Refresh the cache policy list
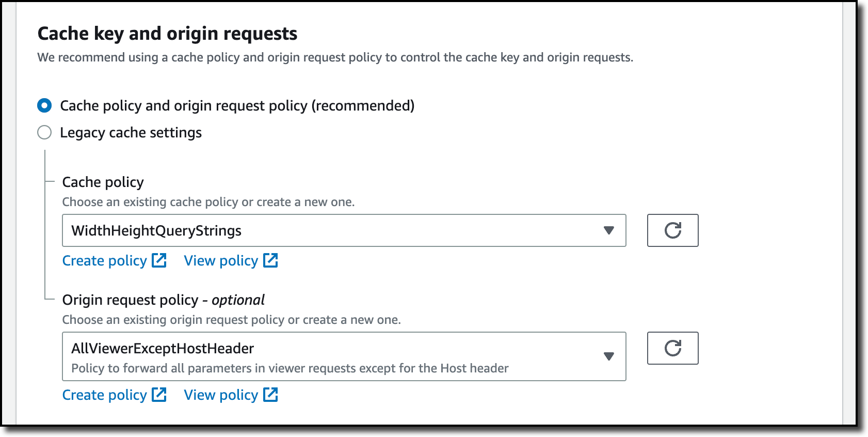 672,230
